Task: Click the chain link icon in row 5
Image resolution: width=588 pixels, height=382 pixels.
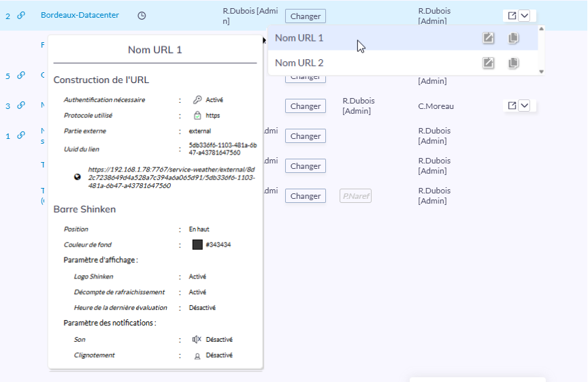Action: 21,76
